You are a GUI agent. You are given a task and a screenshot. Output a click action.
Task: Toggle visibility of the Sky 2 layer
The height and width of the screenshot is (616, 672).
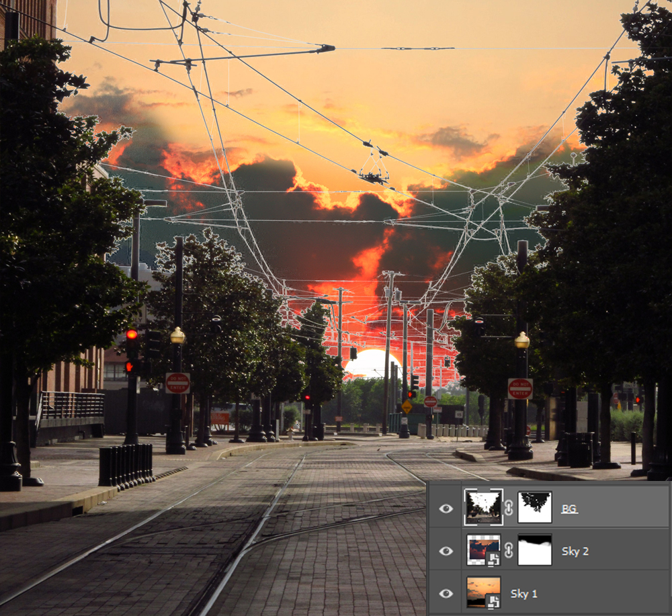click(446, 551)
